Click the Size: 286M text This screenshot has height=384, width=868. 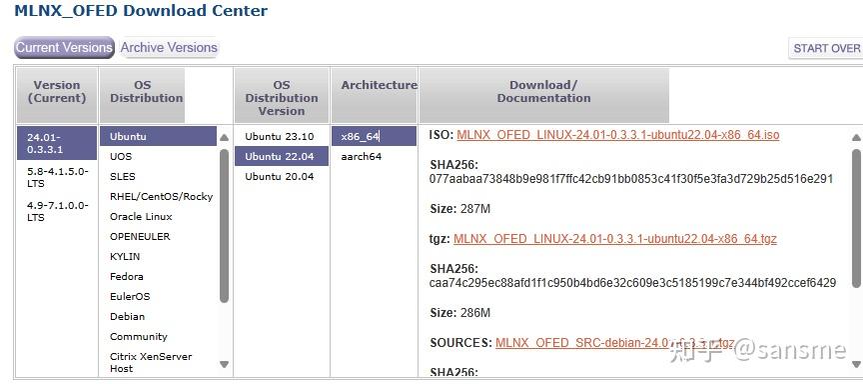(x=460, y=313)
